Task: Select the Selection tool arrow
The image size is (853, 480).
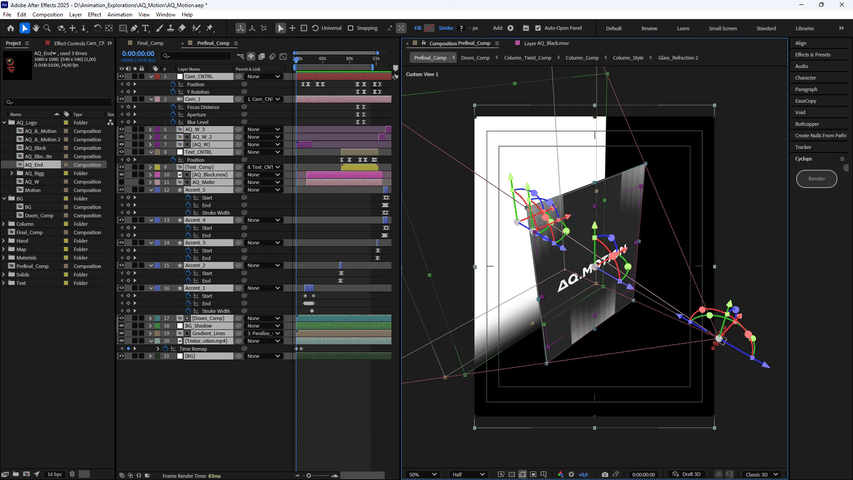Action: [24, 28]
